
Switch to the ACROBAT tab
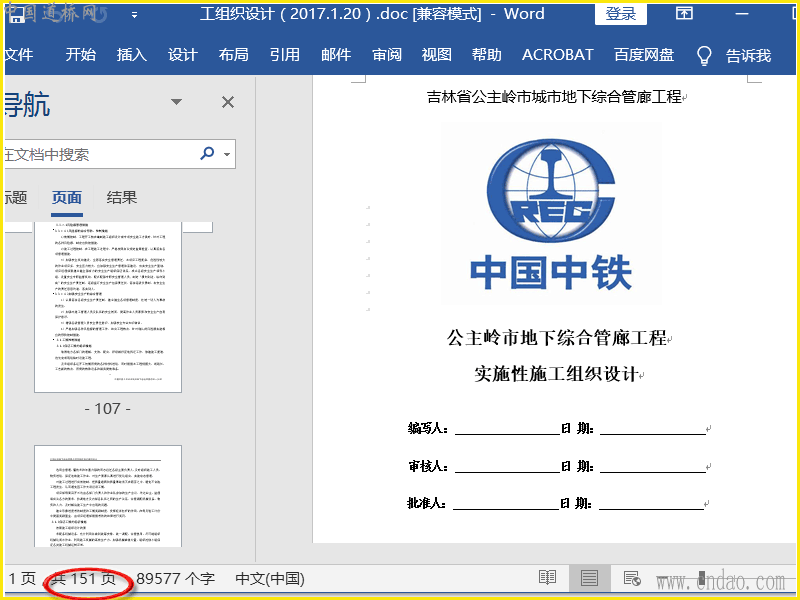pyautogui.click(x=558, y=55)
